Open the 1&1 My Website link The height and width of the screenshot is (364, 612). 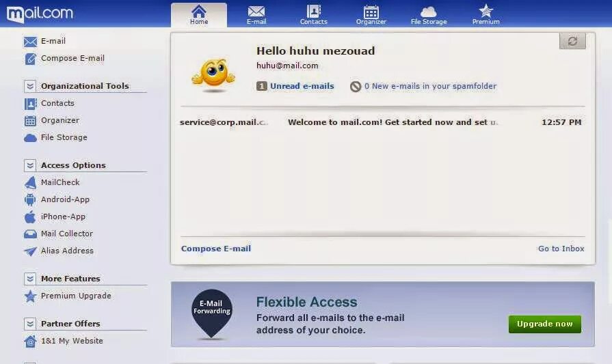pyautogui.click(x=72, y=341)
